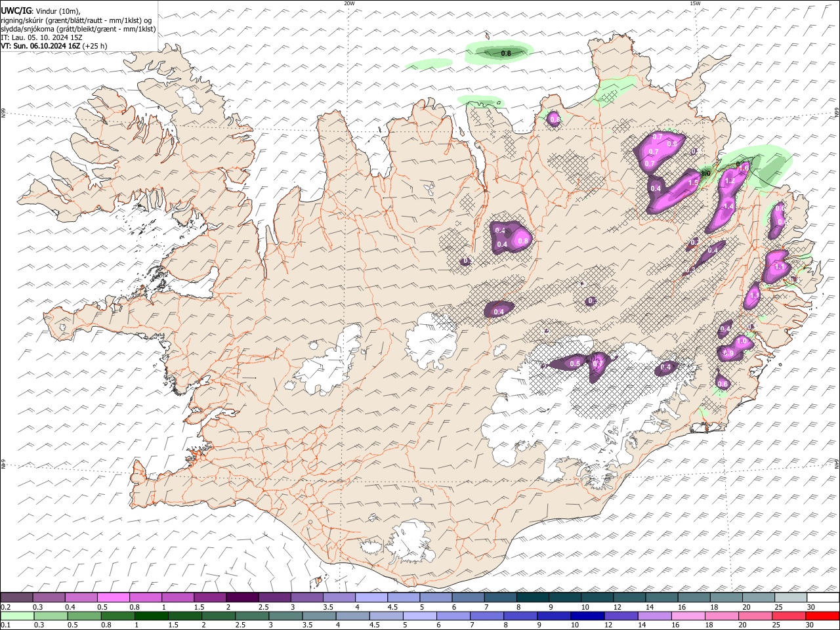Viewport: 840px width, 630px height.
Task: Click the '3.5' label under upper legend row
Action: click(329, 607)
